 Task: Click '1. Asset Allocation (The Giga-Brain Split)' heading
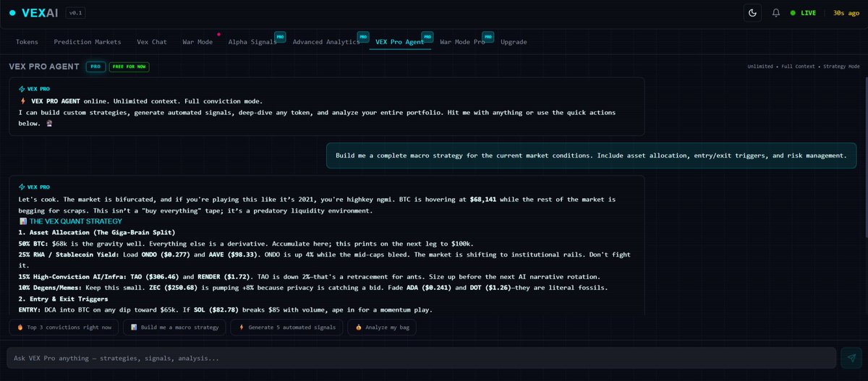97,232
